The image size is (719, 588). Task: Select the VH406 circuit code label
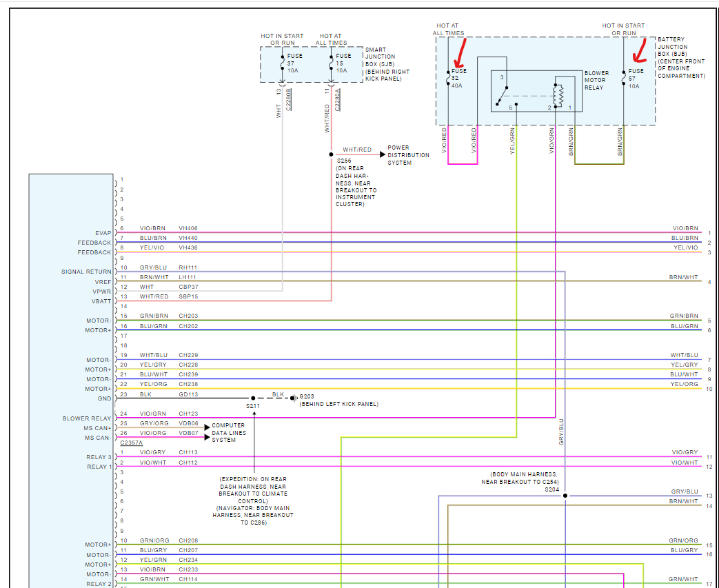(188, 228)
